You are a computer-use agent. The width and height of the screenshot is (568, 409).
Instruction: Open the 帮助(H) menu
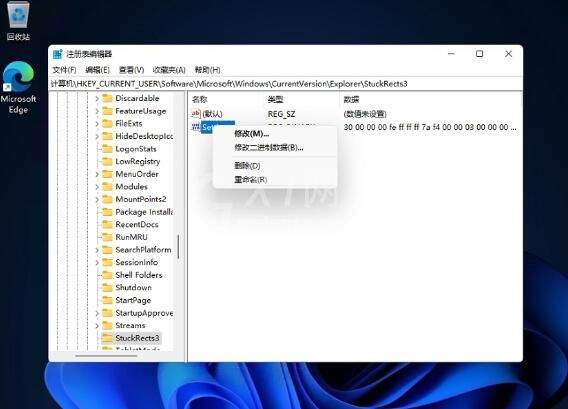click(x=208, y=70)
